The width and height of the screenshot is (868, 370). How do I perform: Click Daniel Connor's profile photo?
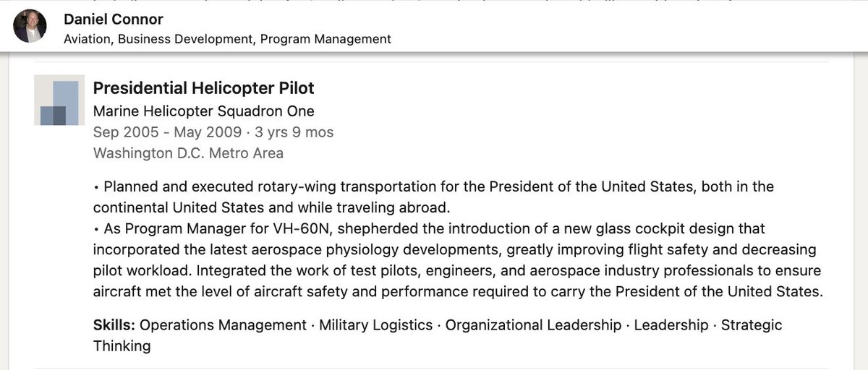(30, 27)
